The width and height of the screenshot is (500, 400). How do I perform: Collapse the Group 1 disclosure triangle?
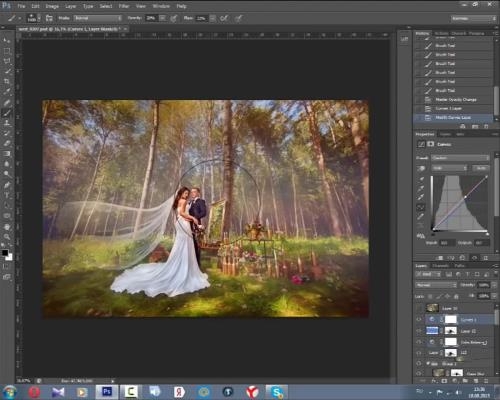tap(428, 363)
